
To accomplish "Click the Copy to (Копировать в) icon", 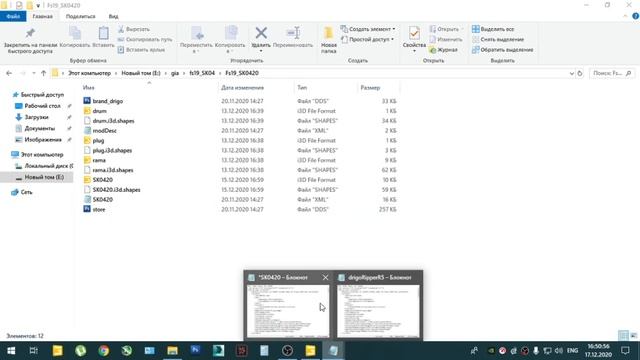I will [231, 33].
